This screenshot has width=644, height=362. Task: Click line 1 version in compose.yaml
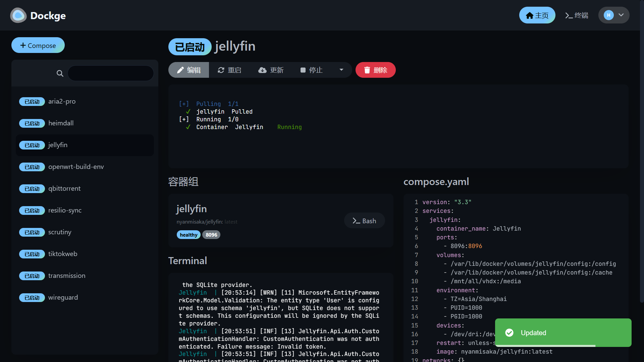click(447, 202)
